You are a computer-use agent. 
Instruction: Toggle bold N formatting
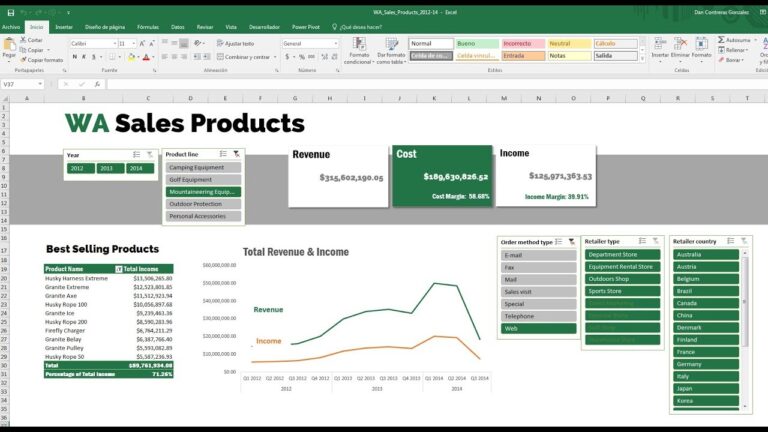point(75,57)
